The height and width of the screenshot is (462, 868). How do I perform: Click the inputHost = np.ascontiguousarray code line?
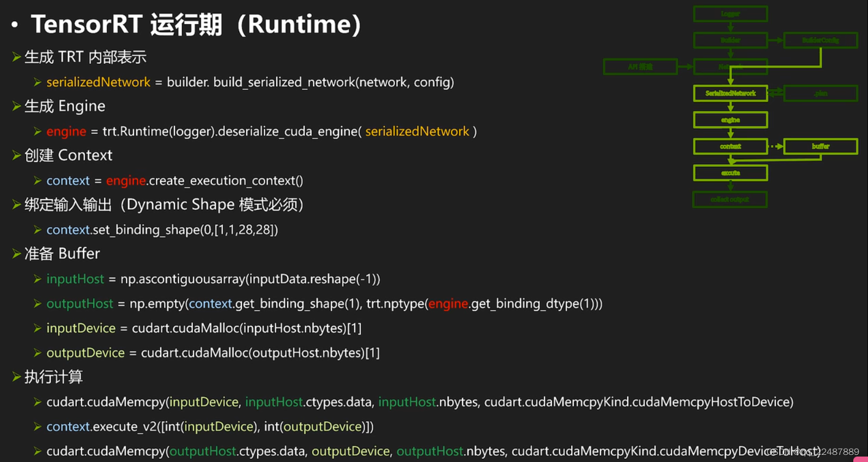point(213,279)
